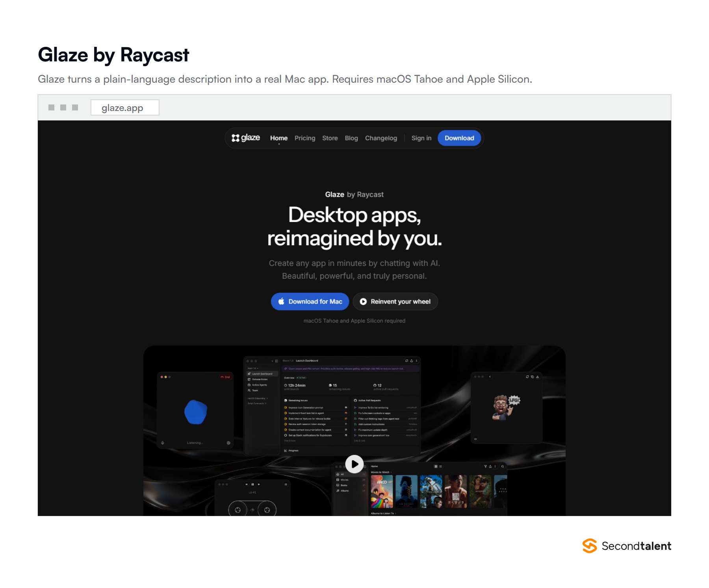Screen dimensions: 709x588
Task: Click the 'Add custom instructions' pull request
Action: click(372, 424)
